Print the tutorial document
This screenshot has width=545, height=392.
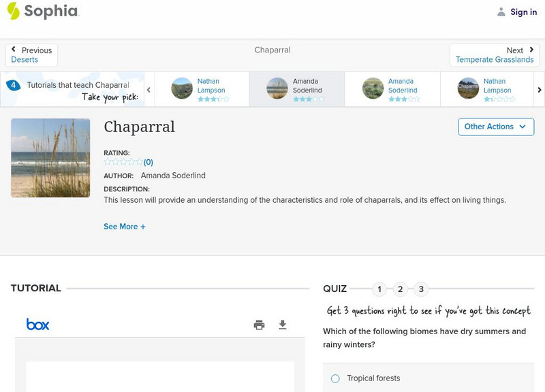pos(259,325)
